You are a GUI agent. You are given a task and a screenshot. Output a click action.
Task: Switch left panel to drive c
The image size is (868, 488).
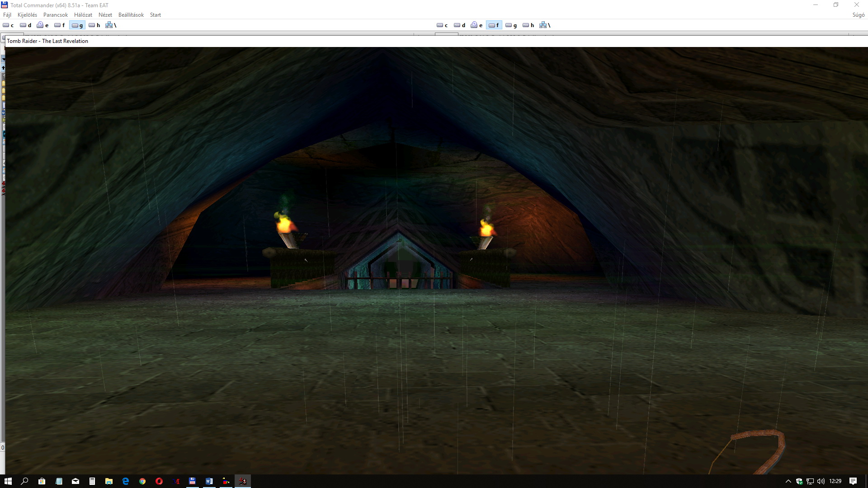[x=8, y=25]
